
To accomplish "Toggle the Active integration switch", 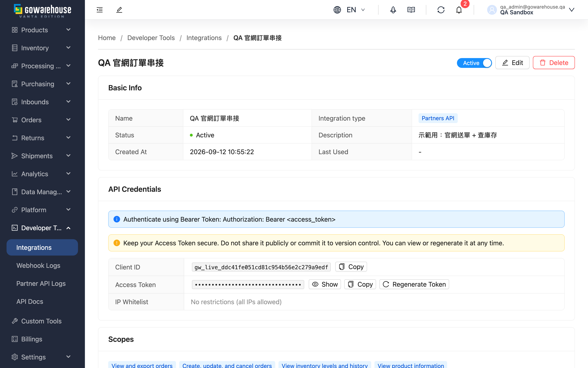I will [x=474, y=63].
